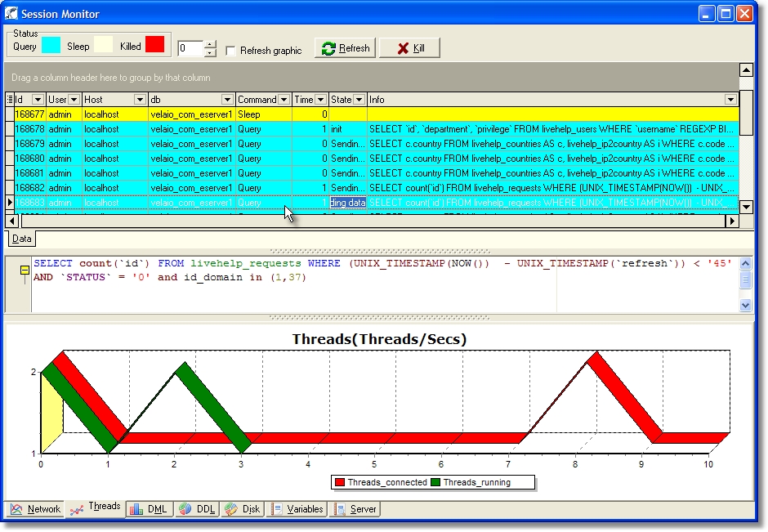
Task: Click the Disk tab pie icon
Action: [230, 509]
